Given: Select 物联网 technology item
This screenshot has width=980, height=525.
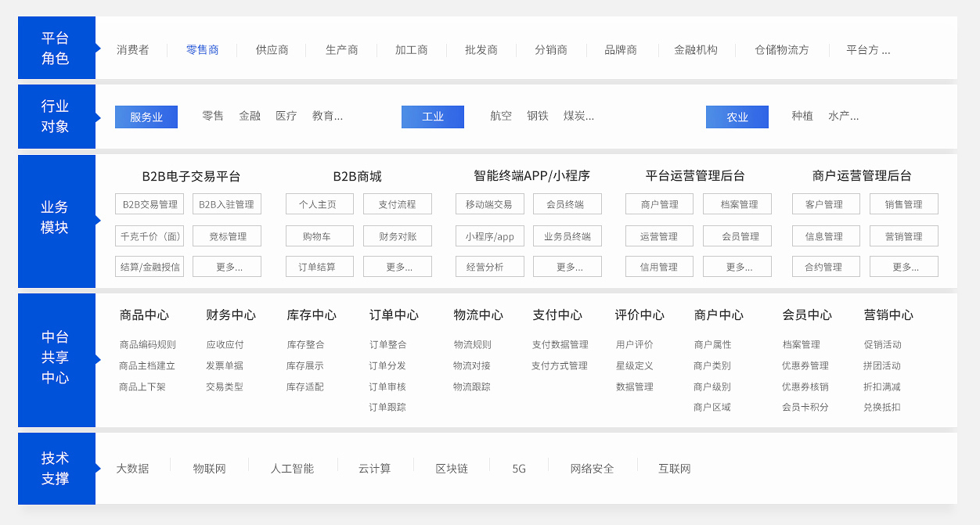Looking at the screenshot, I should [x=210, y=469].
